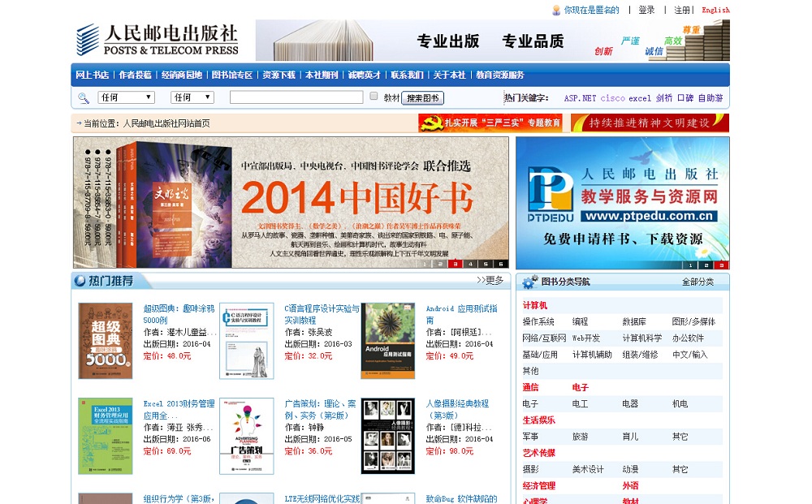Image resolution: width=812 pixels, height=504 pixels.
Task: Click the 注册 link
Action: click(682, 10)
